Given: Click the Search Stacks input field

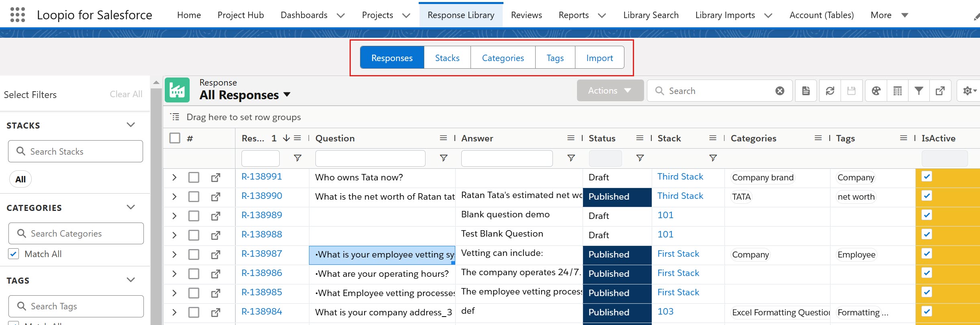Looking at the screenshot, I should coord(76,151).
